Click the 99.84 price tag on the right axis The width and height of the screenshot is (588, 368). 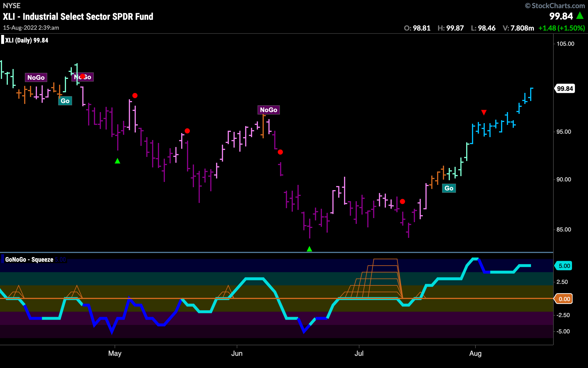pyautogui.click(x=565, y=89)
